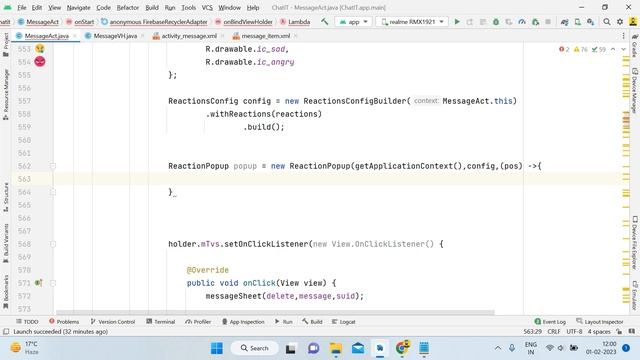The height and width of the screenshot is (360, 640).
Task: Open the File menu
Action: (x=22, y=7)
